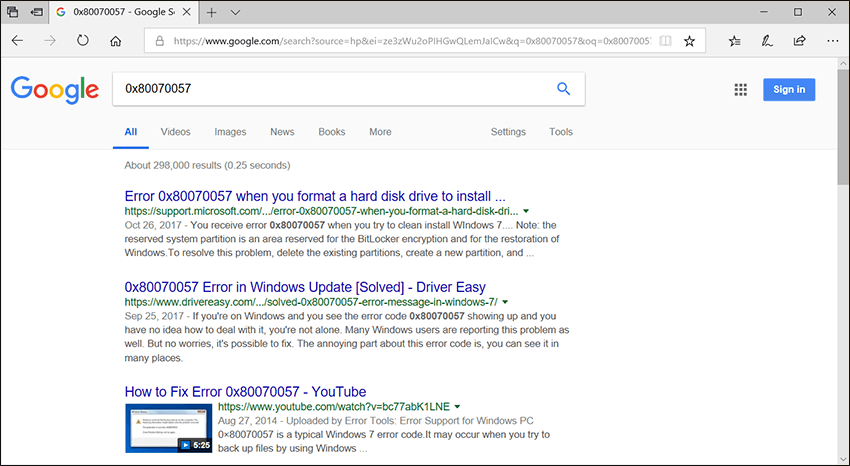Open the Driver Easy Windows Update result
This screenshot has height=466, width=850.
[305, 287]
